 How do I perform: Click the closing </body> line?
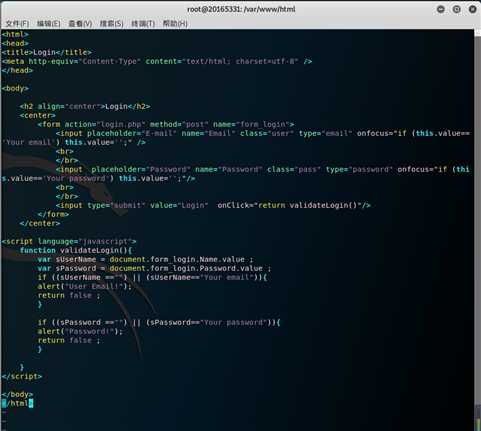pyautogui.click(x=17, y=394)
